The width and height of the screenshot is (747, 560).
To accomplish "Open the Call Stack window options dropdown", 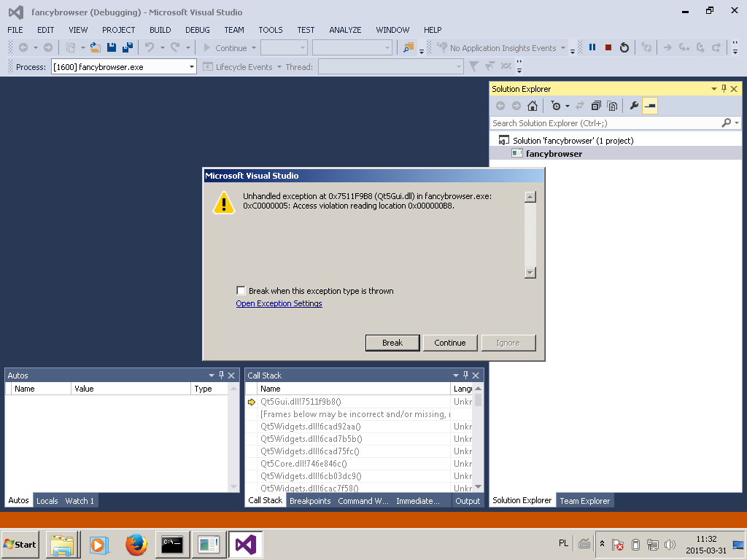I will [x=455, y=376].
